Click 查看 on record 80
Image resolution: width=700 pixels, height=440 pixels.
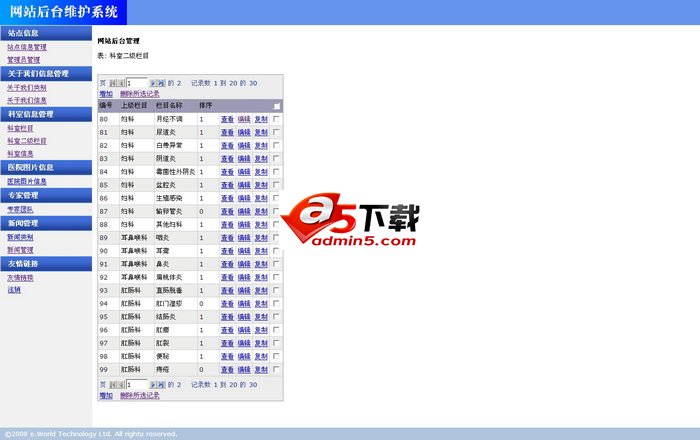227,119
